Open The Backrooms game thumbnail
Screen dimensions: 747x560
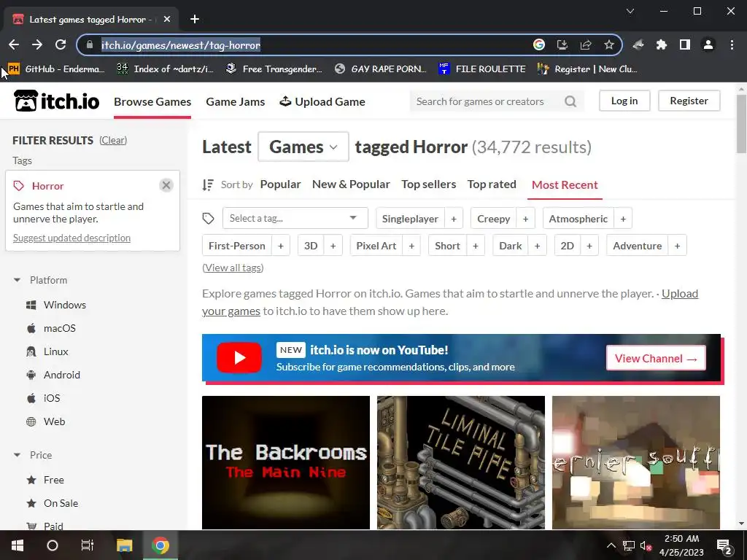286,462
